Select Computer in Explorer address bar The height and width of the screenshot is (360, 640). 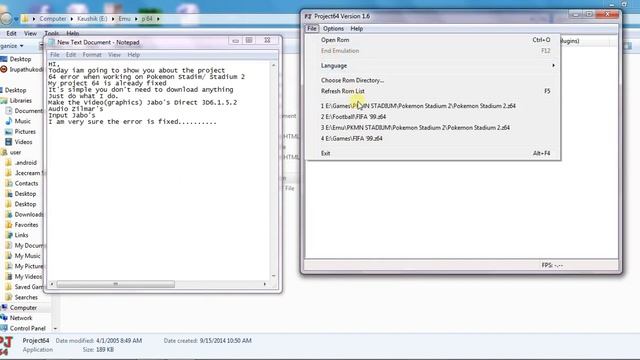[53, 19]
